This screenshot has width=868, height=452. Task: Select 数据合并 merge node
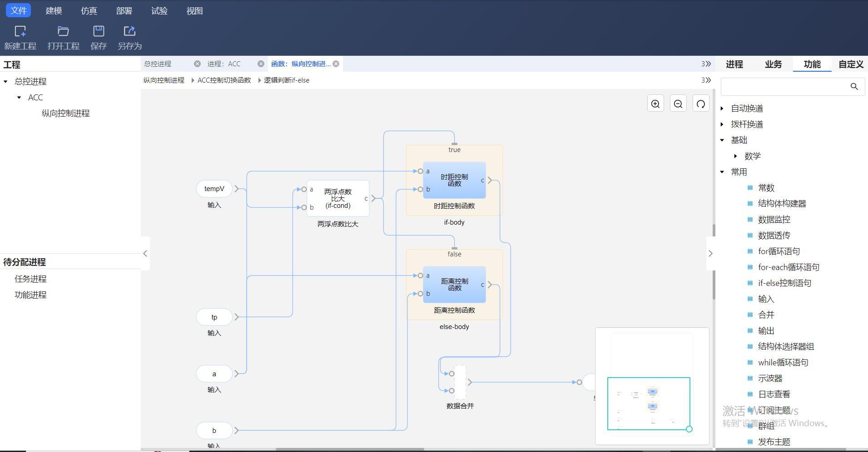click(460, 382)
